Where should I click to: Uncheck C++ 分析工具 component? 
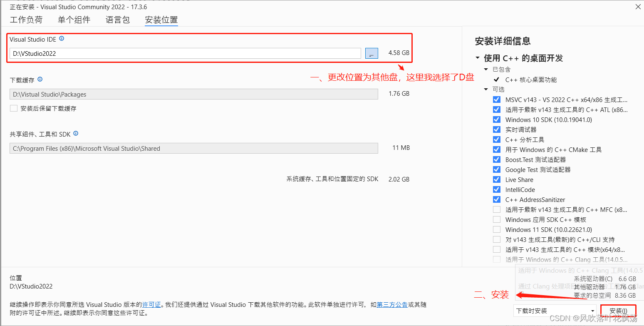(x=496, y=139)
